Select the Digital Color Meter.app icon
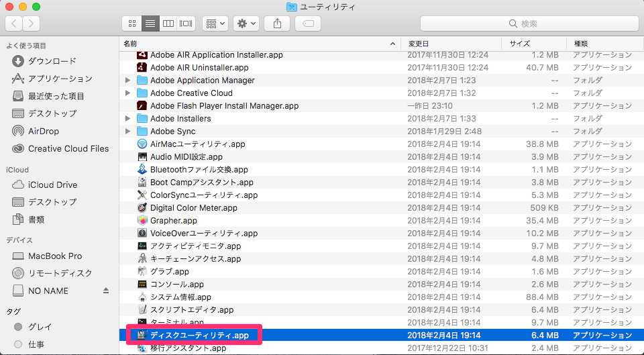Screen dimensions: 644x355 coord(142,207)
